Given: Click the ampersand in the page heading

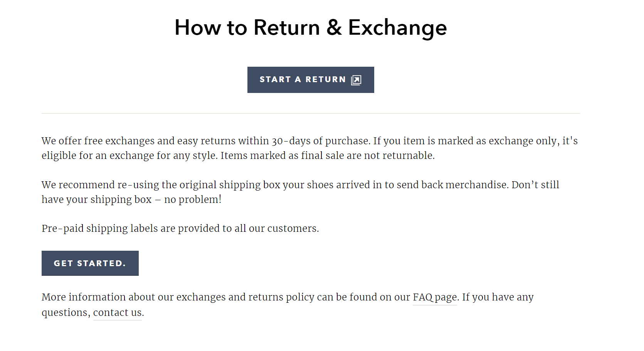Looking at the screenshot, I should pyautogui.click(x=334, y=27).
